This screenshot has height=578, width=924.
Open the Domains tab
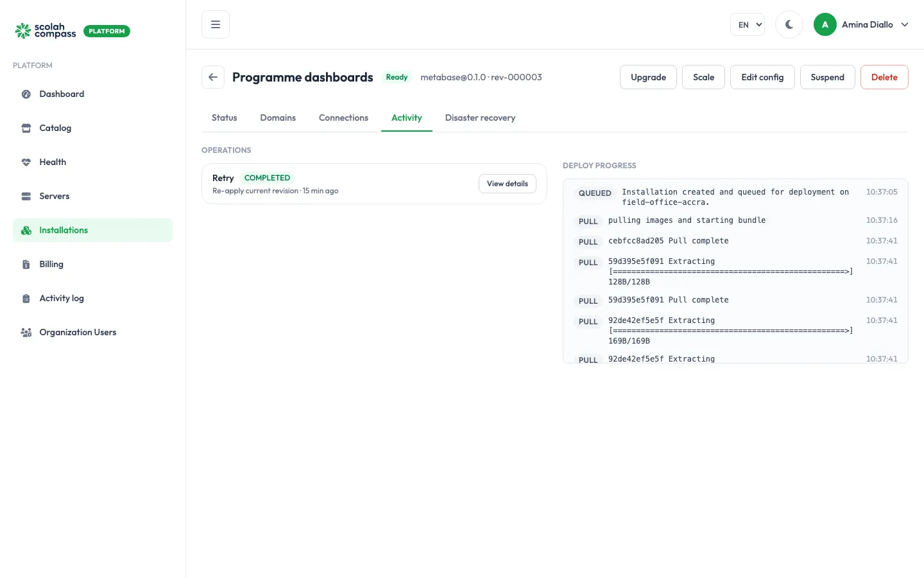coord(278,118)
